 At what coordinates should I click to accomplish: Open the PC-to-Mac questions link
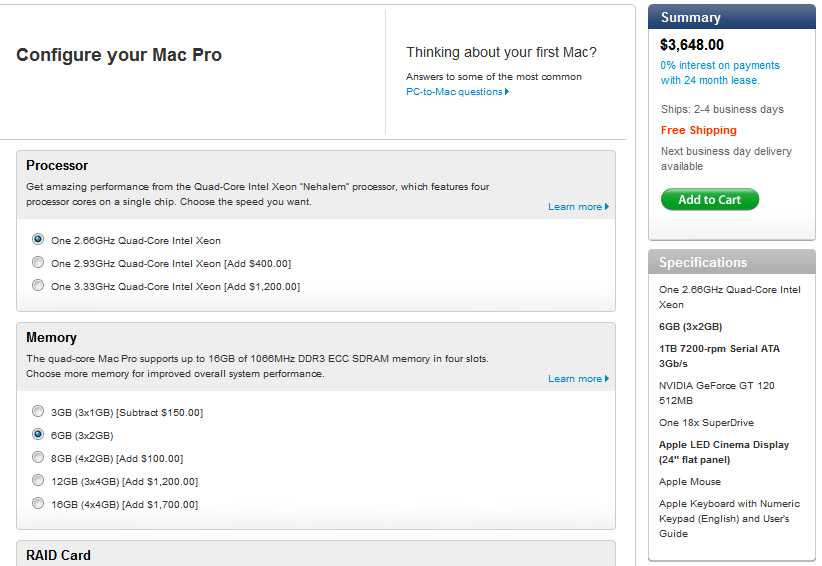click(x=453, y=92)
